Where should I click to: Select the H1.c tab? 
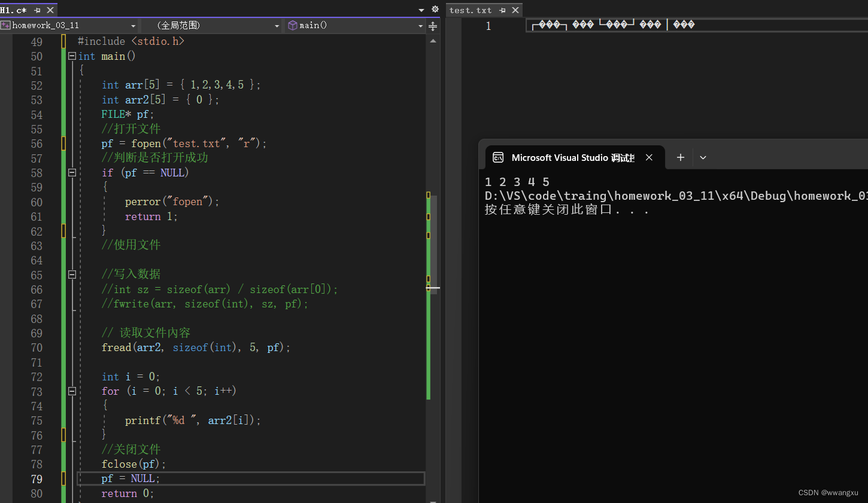tap(13, 10)
